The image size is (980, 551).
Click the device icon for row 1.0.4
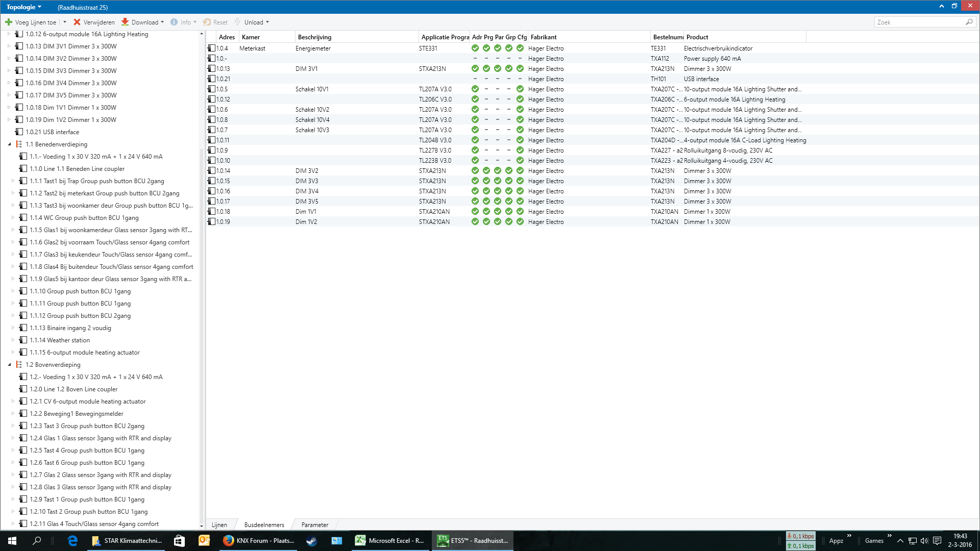click(211, 48)
